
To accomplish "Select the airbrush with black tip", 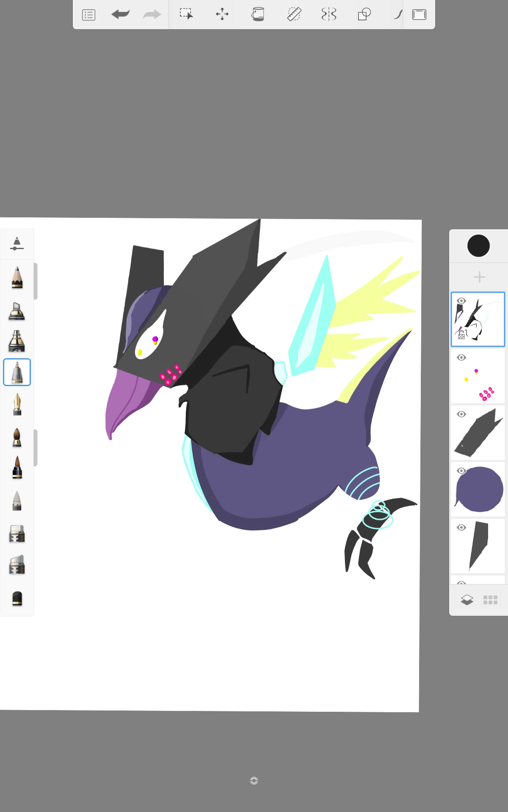I will (x=17, y=341).
